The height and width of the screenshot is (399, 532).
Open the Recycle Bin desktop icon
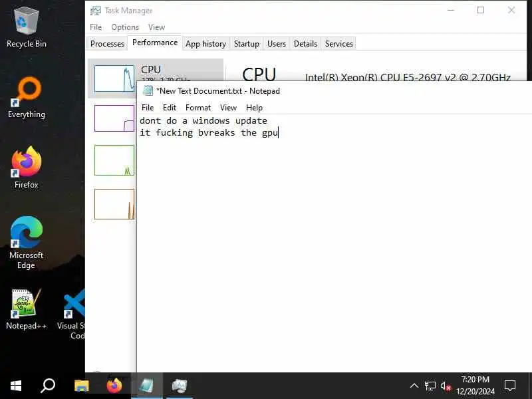26,27
